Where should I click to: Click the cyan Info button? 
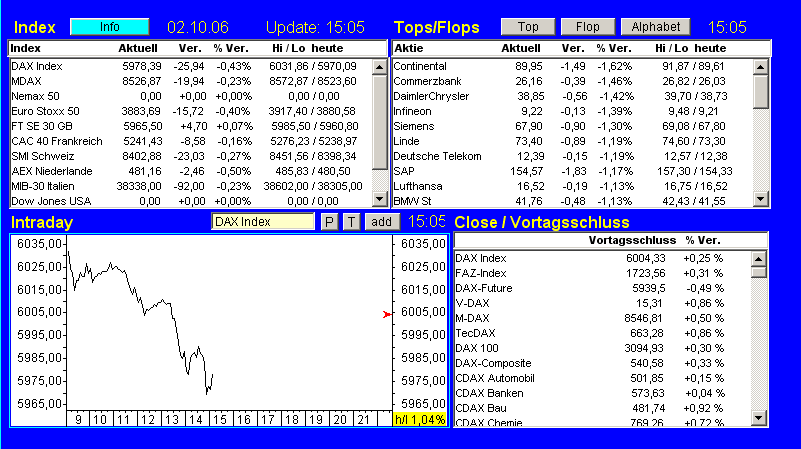(109, 27)
